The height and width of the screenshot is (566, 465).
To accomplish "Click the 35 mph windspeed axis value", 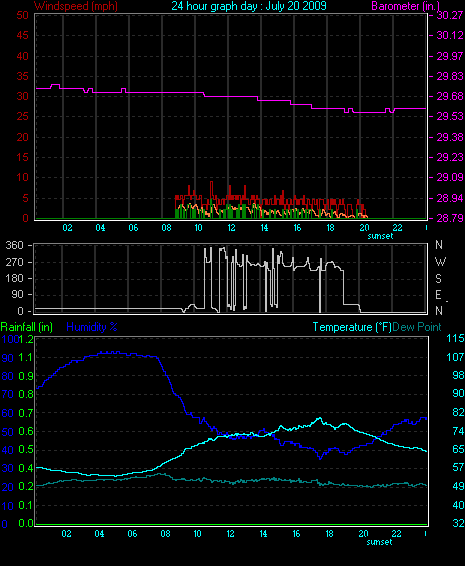I will (22, 76).
